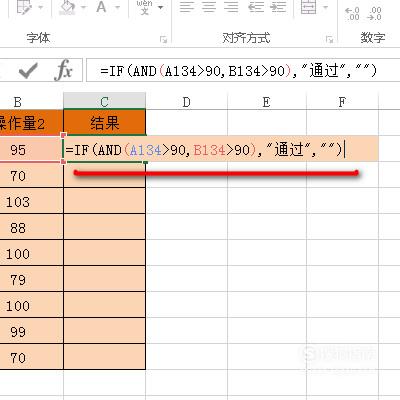Click the cell containing 79
This screenshot has width=400, height=400.
[x=31, y=279]
